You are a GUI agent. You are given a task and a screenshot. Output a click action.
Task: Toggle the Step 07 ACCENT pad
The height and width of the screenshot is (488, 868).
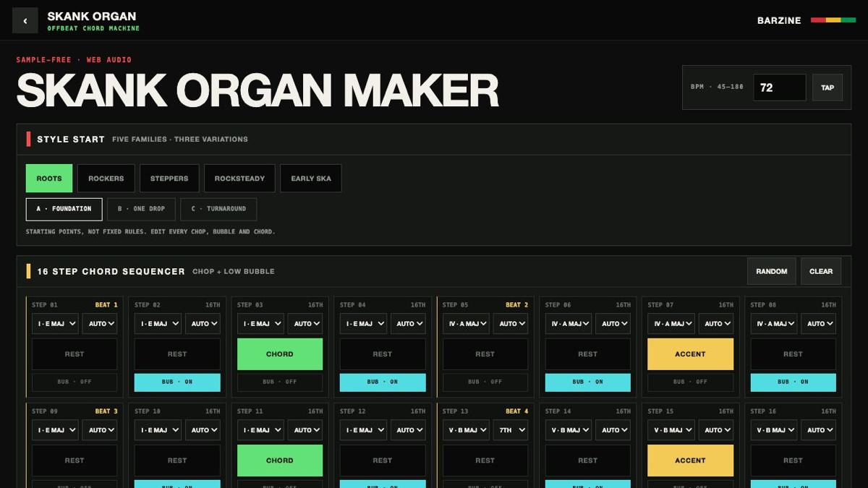(690, 354)
